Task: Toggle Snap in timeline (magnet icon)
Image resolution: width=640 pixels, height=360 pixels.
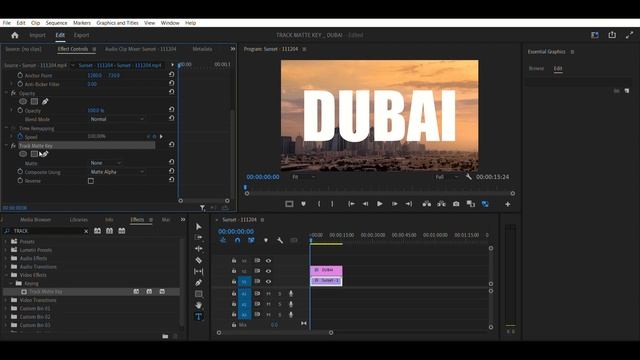Action: pos(237,240)
